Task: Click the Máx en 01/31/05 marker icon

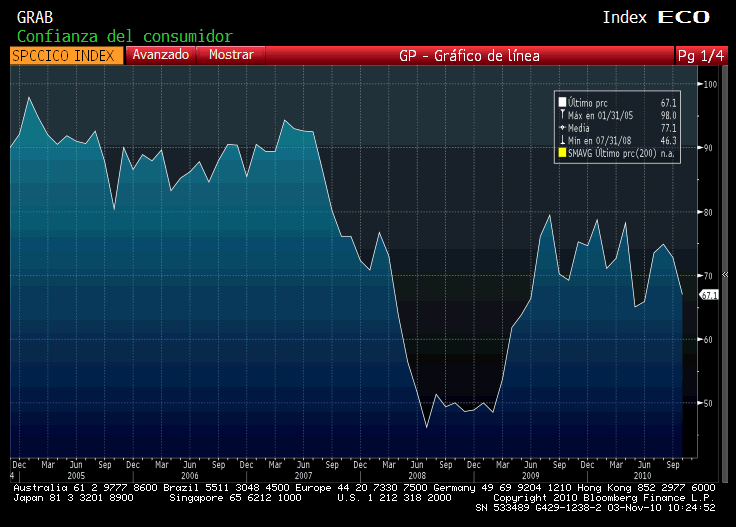Action: 562,115
